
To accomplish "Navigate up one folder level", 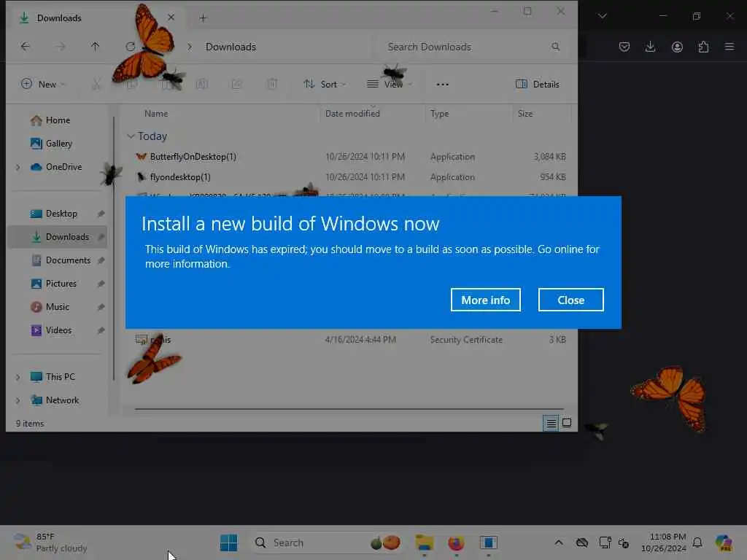I will coord(96,47).
